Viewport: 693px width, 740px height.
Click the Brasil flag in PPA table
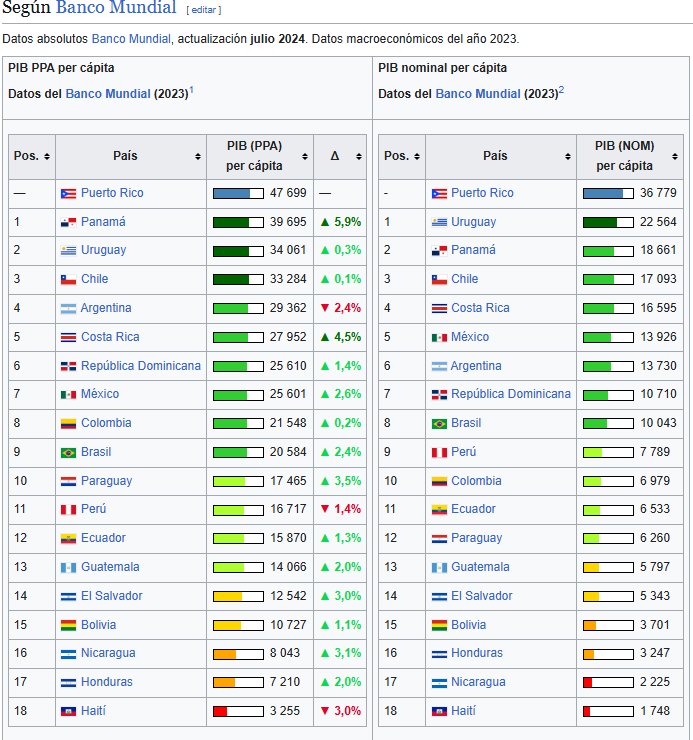(68, 453)
